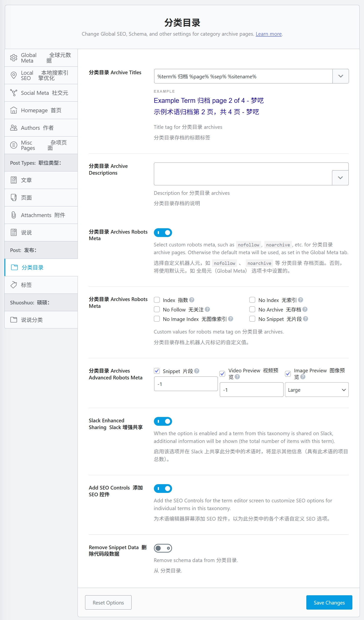Image resolution: width=364 pixels, height=620 pixels.
Task: Click the 说说分类 folder icon
Action: pyautogui.click(x=14, y=320)
